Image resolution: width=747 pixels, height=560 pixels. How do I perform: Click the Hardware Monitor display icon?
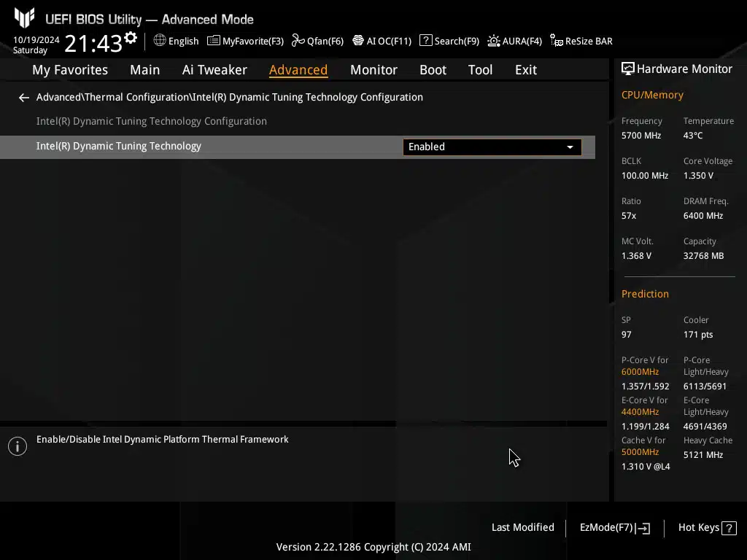[x=628, y=69]
